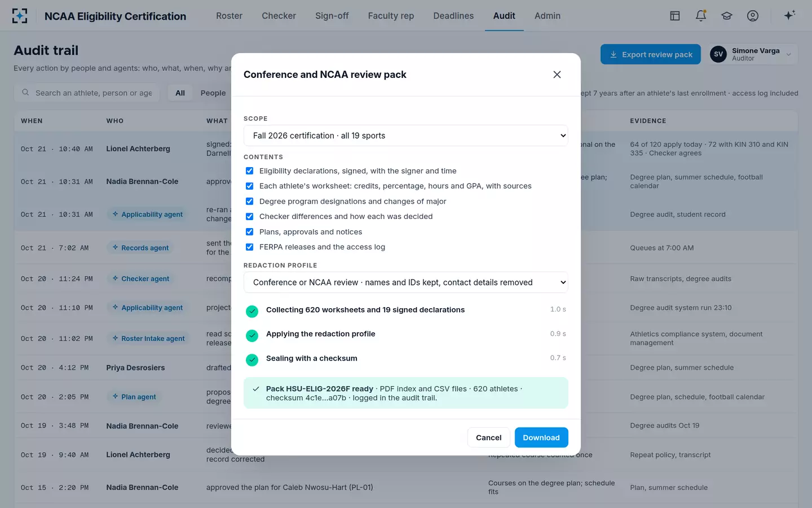
Task: Click the NCAA Eligibility Certification logo icon
Action: (x=20, y=16)
